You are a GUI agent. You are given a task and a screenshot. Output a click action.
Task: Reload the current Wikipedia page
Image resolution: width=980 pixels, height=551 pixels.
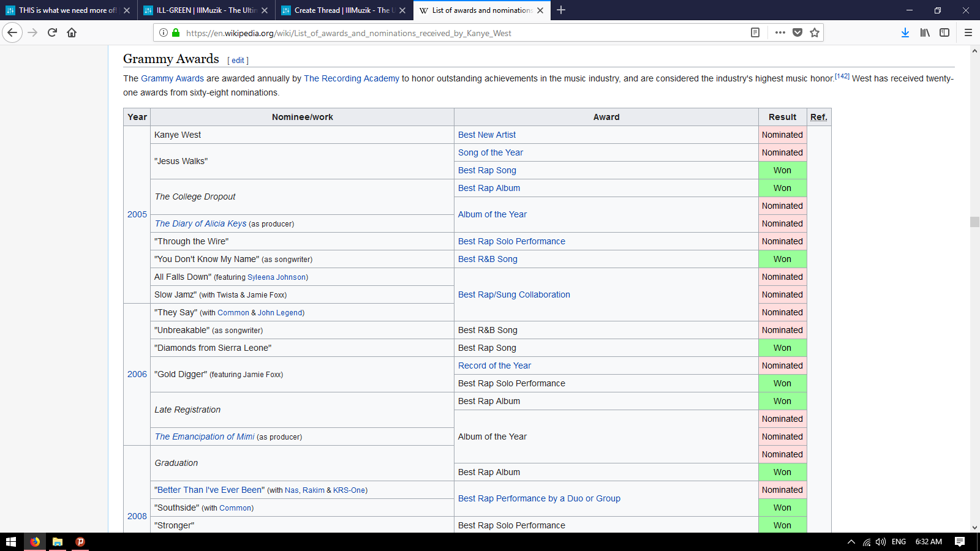point(52,32)
